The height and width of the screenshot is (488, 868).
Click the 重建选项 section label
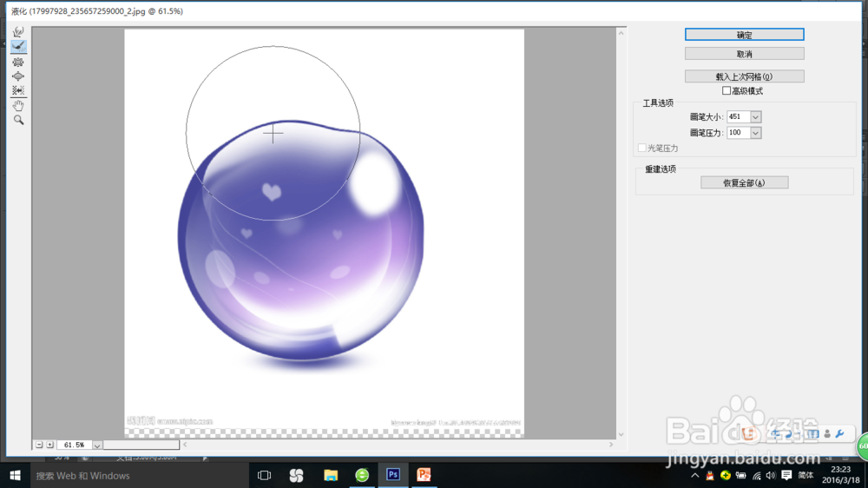[x=661, y=169]
